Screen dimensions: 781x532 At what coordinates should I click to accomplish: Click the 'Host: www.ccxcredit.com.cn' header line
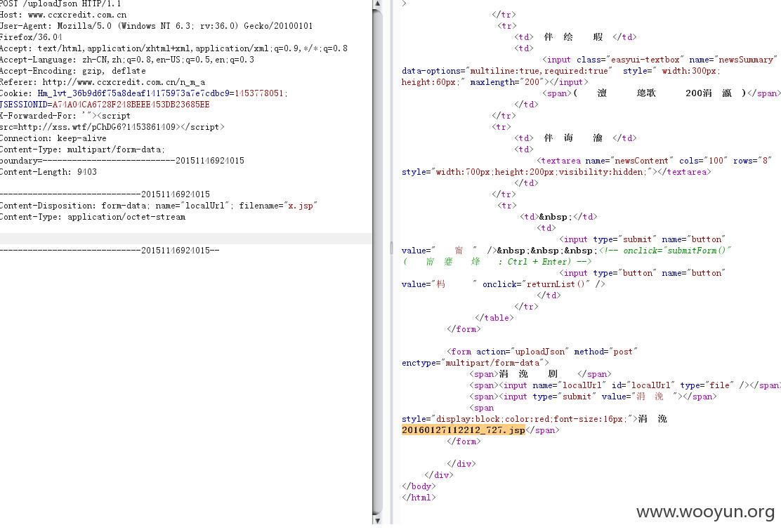point(63,15)
